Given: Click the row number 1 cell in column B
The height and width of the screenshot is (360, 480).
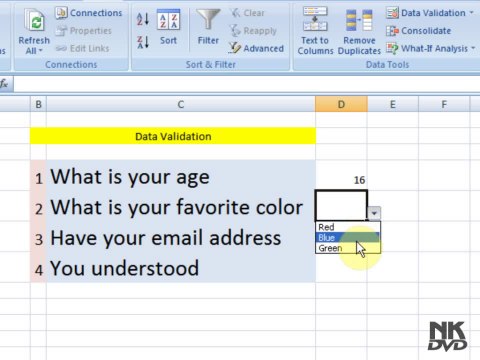Looking at the screenshot, I should click(39, 176).
